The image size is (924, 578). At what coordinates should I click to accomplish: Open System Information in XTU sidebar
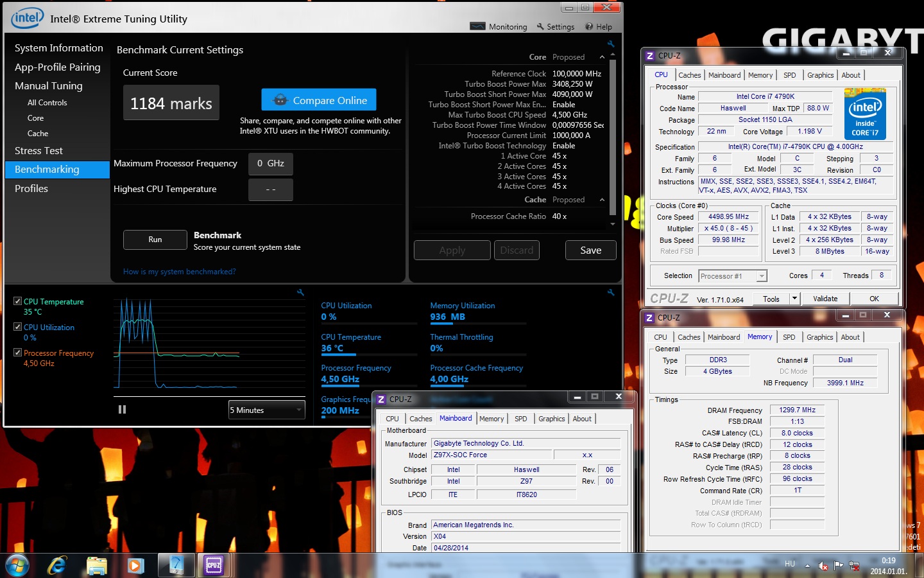(59, 48)
